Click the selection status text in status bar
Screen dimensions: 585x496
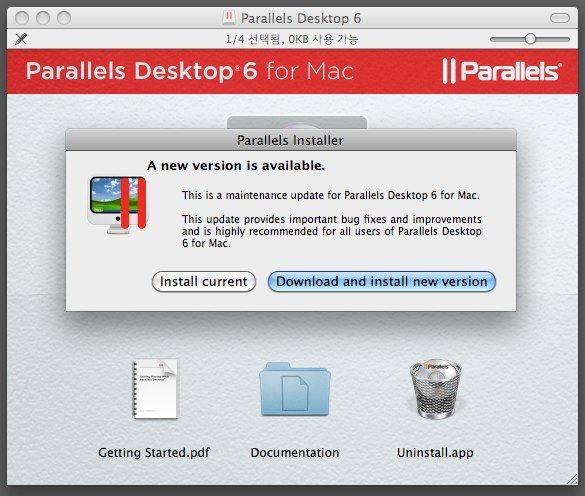coord(292,39)
